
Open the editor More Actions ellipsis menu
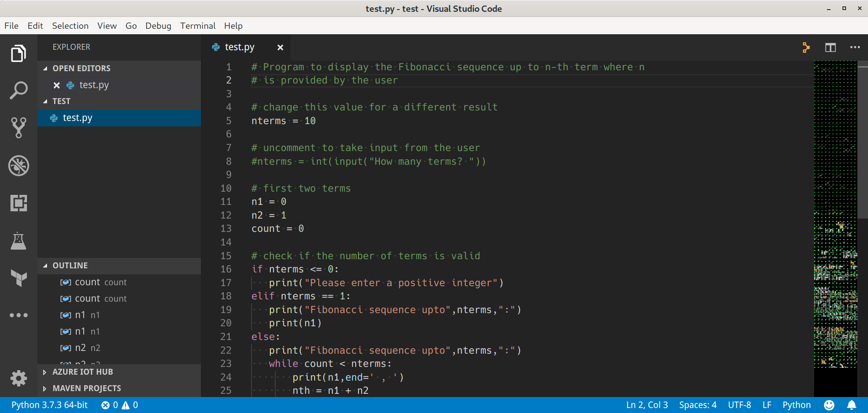[x=854, y=47]
